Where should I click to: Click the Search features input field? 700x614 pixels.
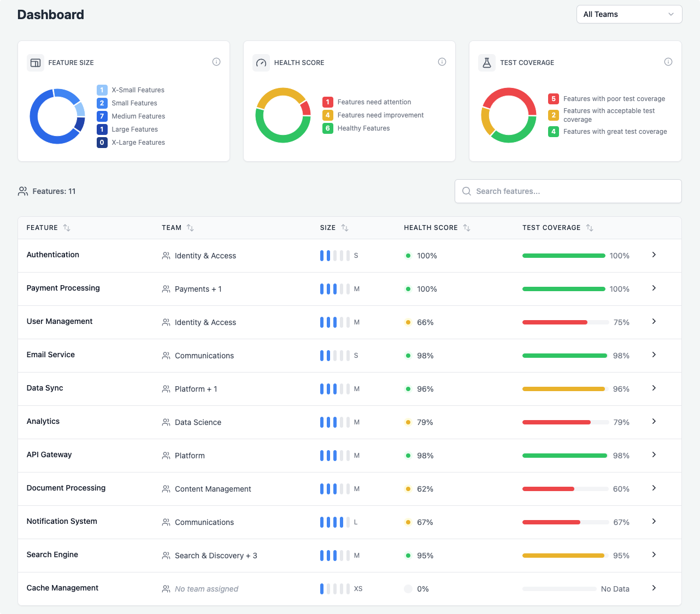(x=568, y=191)
